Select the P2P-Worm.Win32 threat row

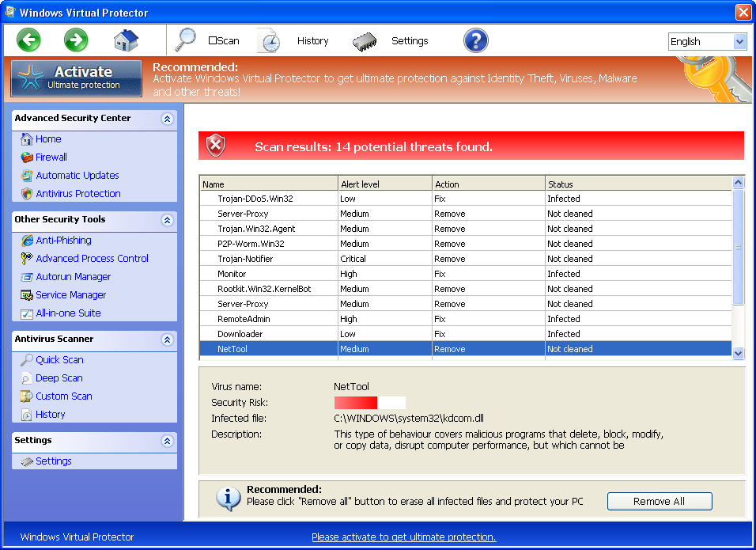[x=466, y=244]
